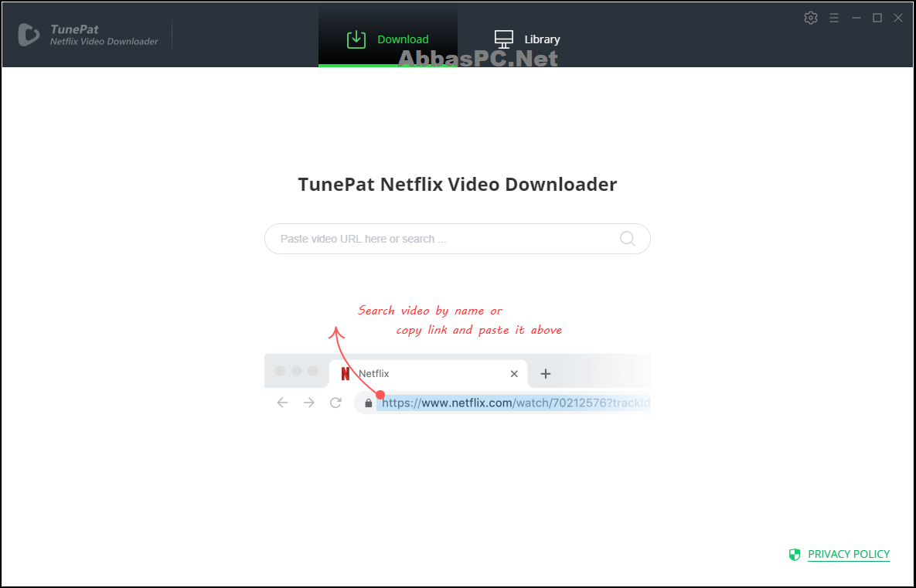
Task: Open the PRIVACY POLICY link
Action: 849,554
